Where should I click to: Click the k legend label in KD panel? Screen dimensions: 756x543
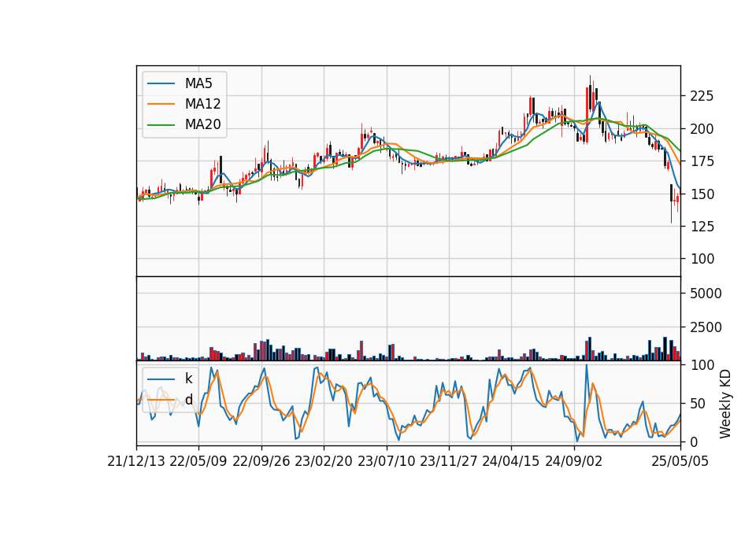(188, 379)
